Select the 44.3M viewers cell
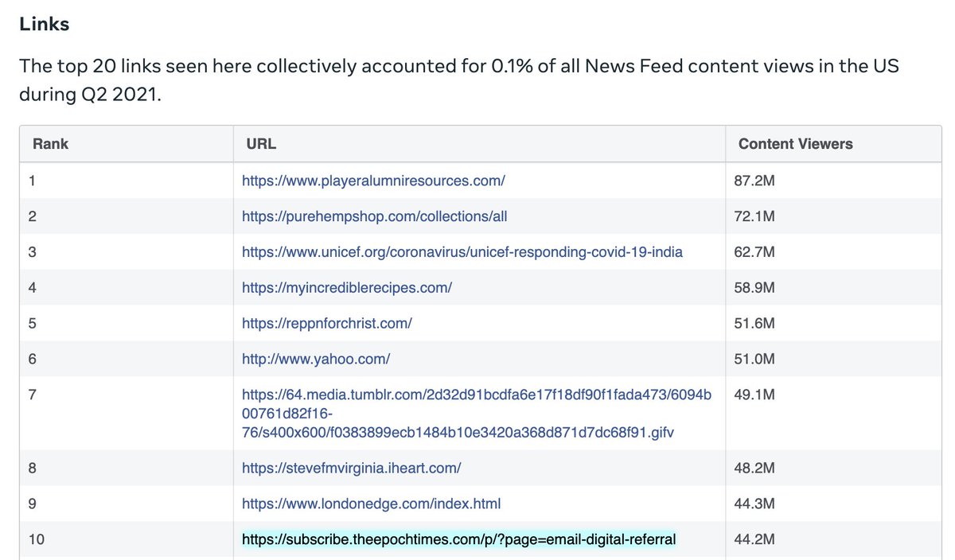Image resolution: width=955 pixels, height=560 pixels. pyautogui.click(x=833, y=504)
